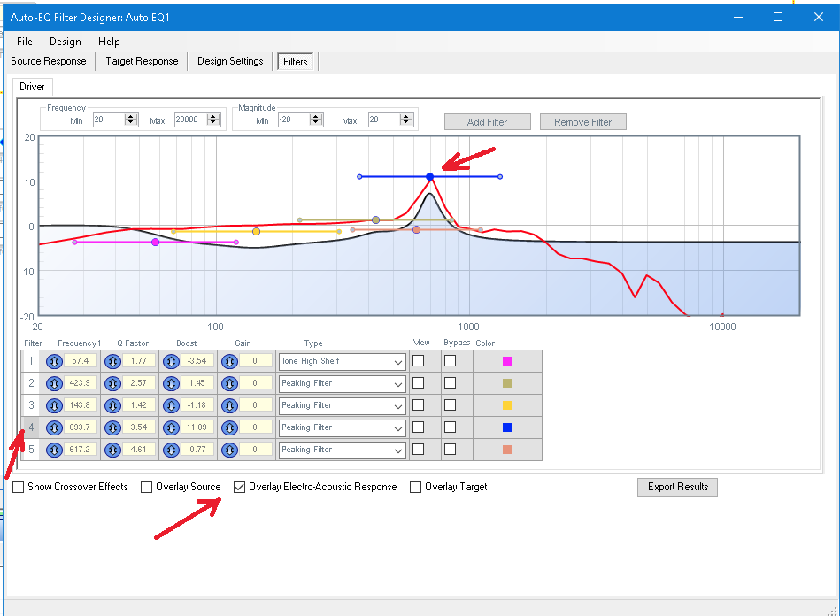This screenshot has width=840, height=616.
Task: Click the Boost adjust knob icon for filter 1
Action: coord(170,361)
